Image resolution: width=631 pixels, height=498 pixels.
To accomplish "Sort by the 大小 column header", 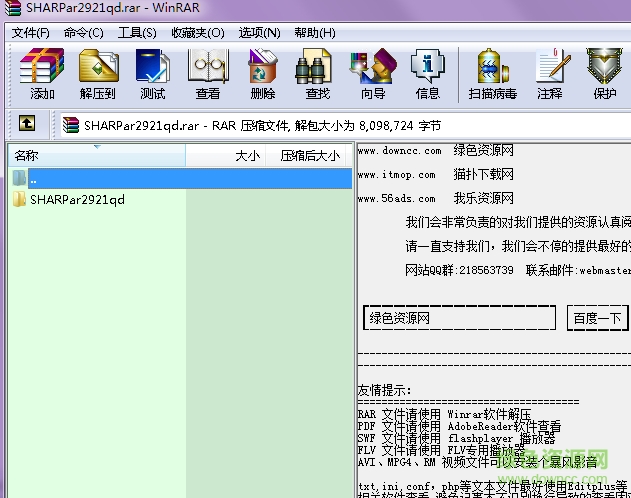I will [225, 155].
